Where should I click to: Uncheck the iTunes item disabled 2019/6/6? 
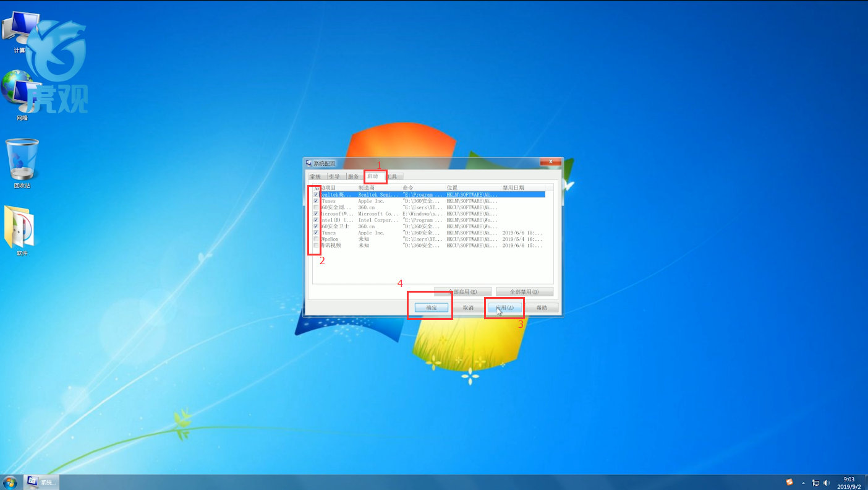[316, 233]
